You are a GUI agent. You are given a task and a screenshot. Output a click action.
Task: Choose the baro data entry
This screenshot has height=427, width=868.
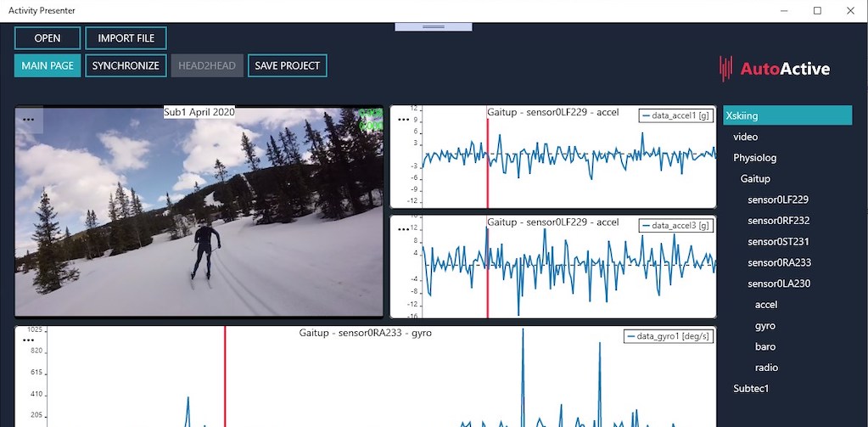764,347
